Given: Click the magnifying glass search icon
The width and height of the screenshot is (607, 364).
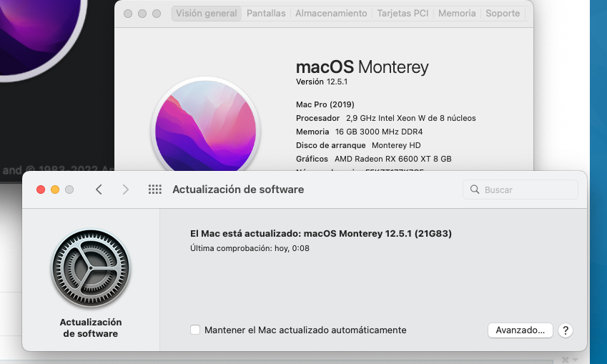Looking at the screenshot, I should 475,190.
